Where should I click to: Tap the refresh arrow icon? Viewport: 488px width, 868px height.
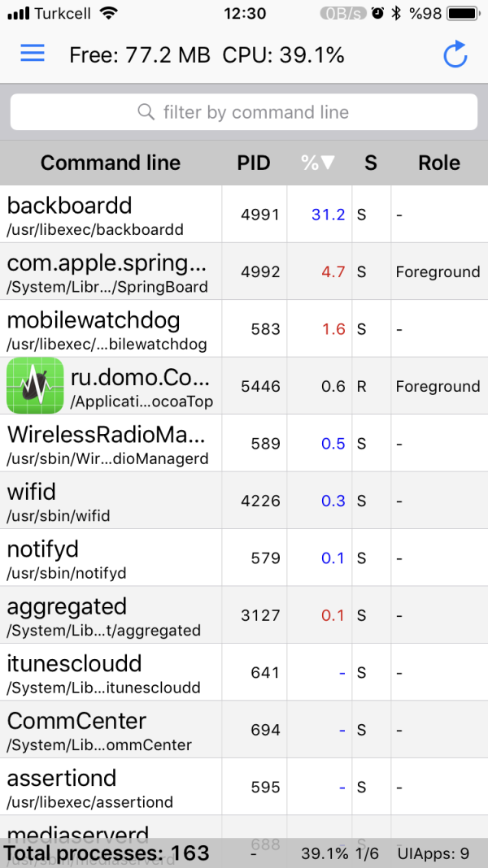(x=455, y=54)
